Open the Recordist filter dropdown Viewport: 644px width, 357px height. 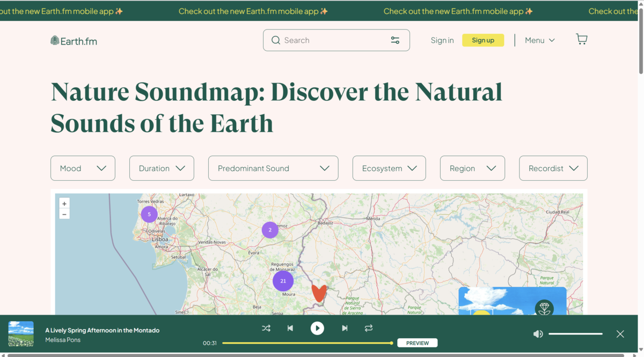tap(553, 168)
